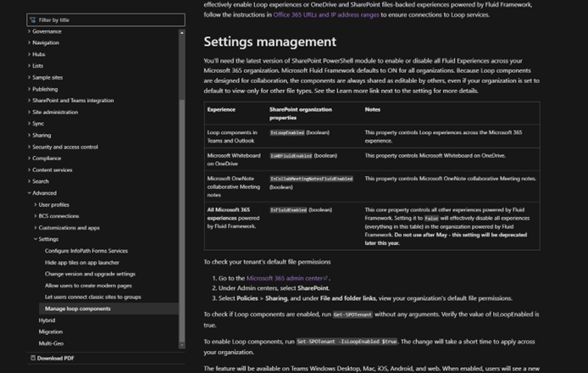Expand the User profiles node
588x373 pixels.
[53, 204]
